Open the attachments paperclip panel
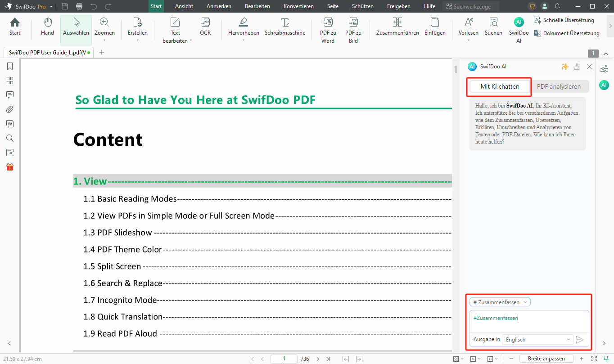 pyautogui.click(x=10, y=109)
